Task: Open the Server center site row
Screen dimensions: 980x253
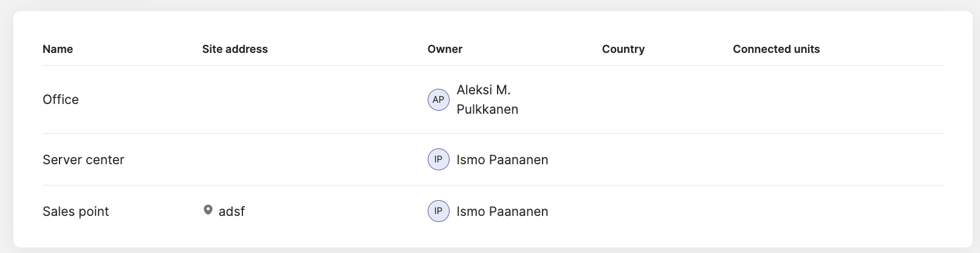Action: click(x=493, y=159)
